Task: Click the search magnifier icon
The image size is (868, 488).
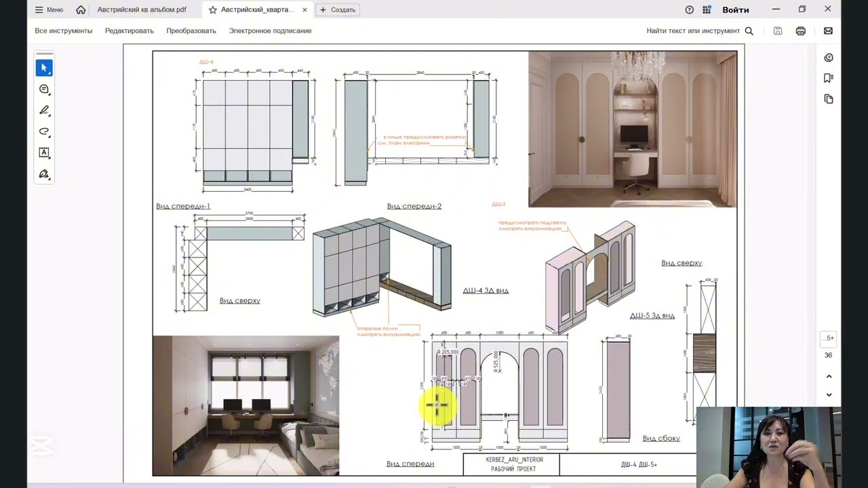Action: [x=749, y=30]
